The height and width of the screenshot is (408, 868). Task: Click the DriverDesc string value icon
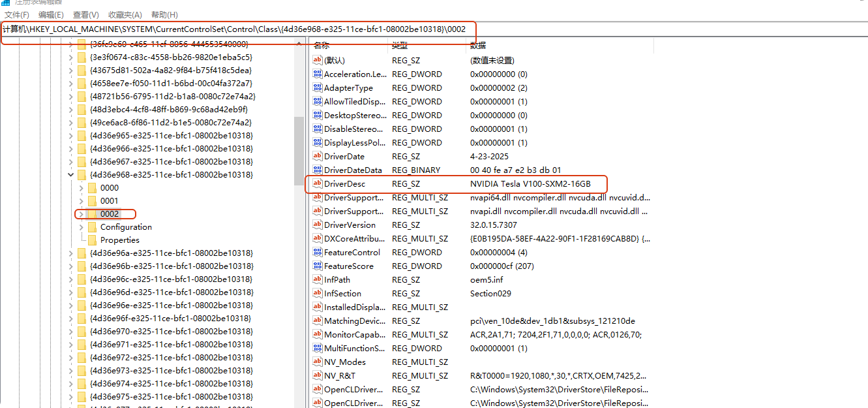pyautogui.click(x=318, y=184)
